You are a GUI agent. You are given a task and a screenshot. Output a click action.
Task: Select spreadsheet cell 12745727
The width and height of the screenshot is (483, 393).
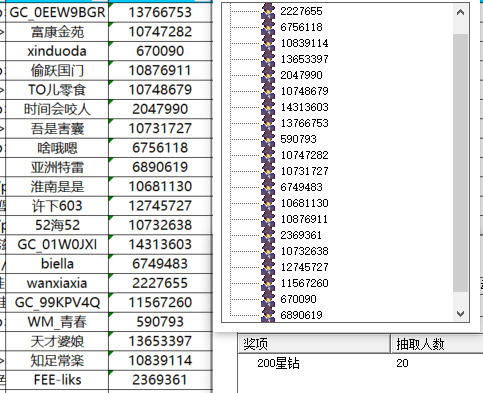(x=160, y=206)
